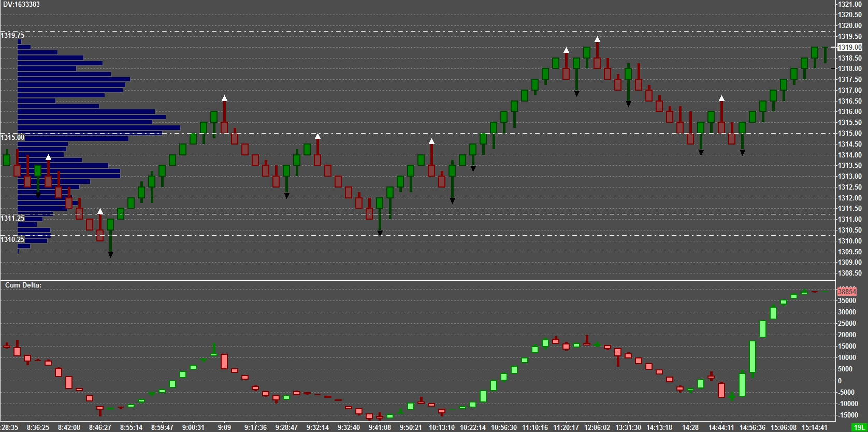Viewport: 868px width, 432px height.
Task: Click 1320.00 on the price axis
Action: tap(850, 25)
